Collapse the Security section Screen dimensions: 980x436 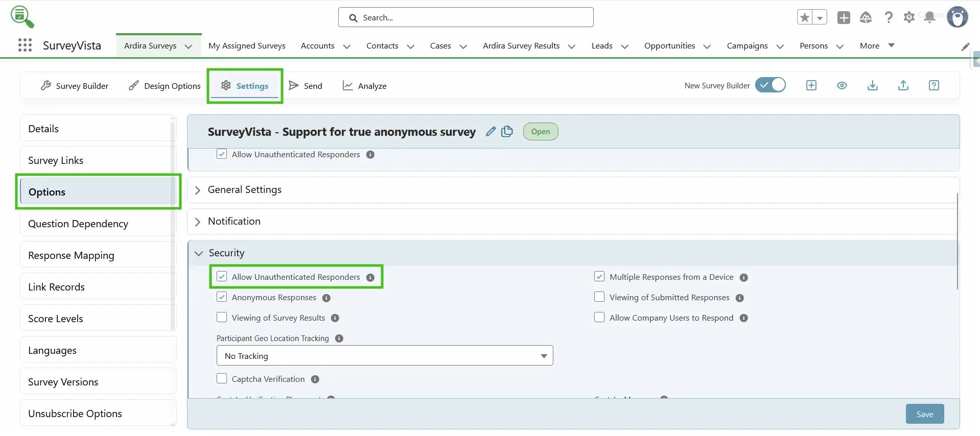[199, 253]
